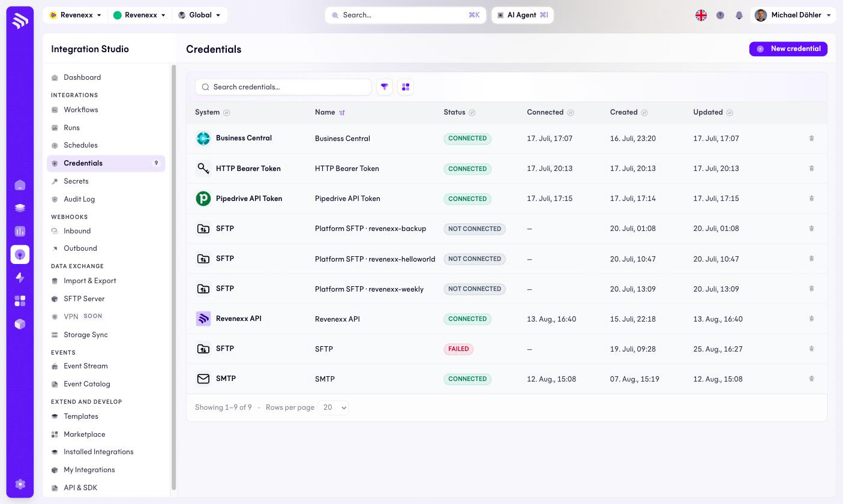Open the credentials filter funnel icon
Viewport: 843px width, 504px height.
coord(385,87)
